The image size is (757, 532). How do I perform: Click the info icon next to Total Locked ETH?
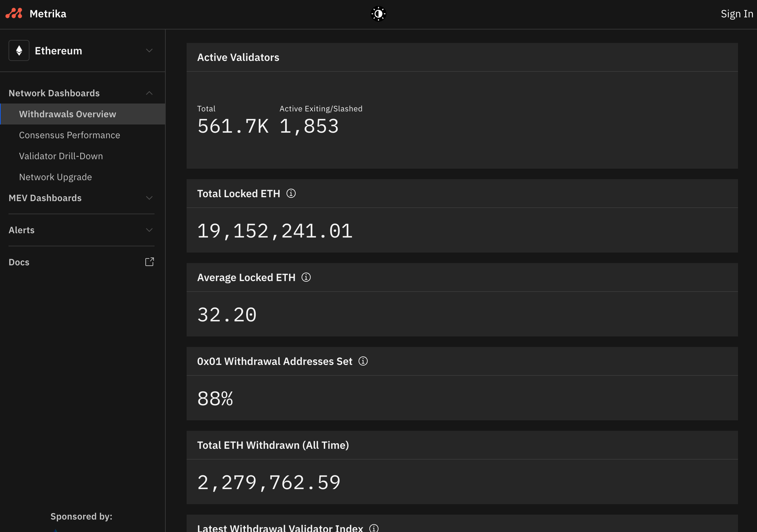(291, 193)
